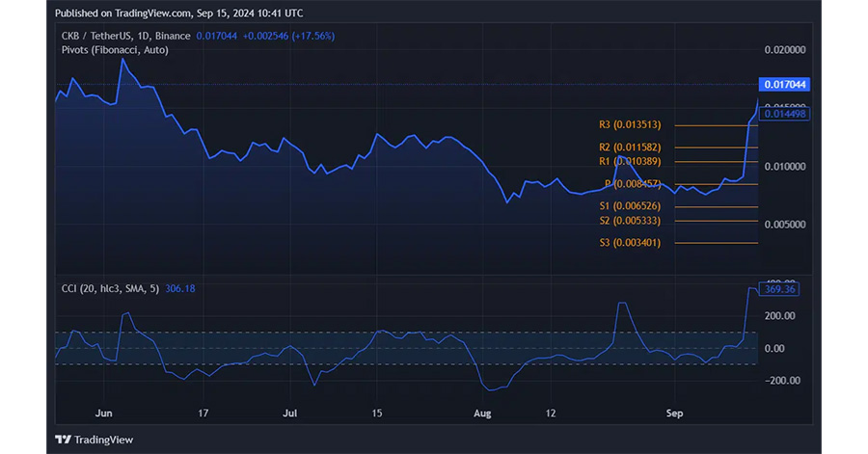Click the Jun date label on time axis
Image resolution: width=868 pixels, height=454 pixels.
click(x=103, y=414)
